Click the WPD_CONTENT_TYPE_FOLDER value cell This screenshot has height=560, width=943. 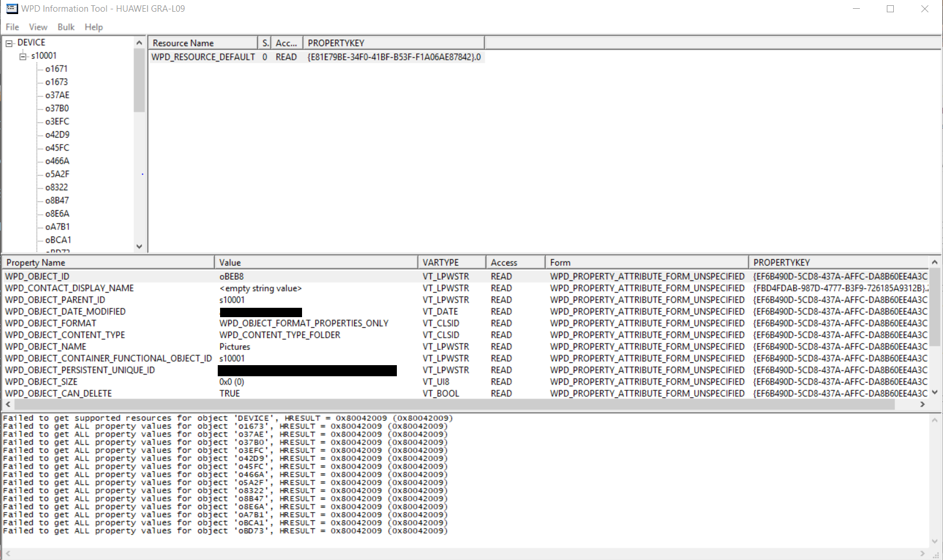tap(280, 335)
